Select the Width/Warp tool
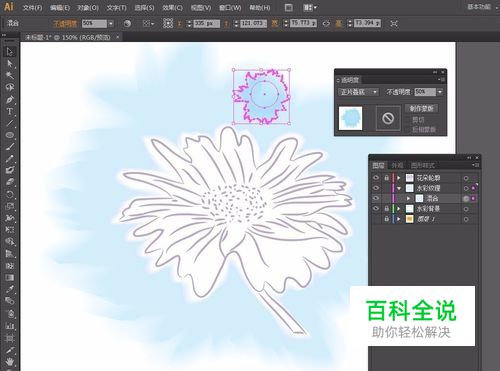Image resolution: width=500 pixels, height=371 pixels. (x=9, y=218)
